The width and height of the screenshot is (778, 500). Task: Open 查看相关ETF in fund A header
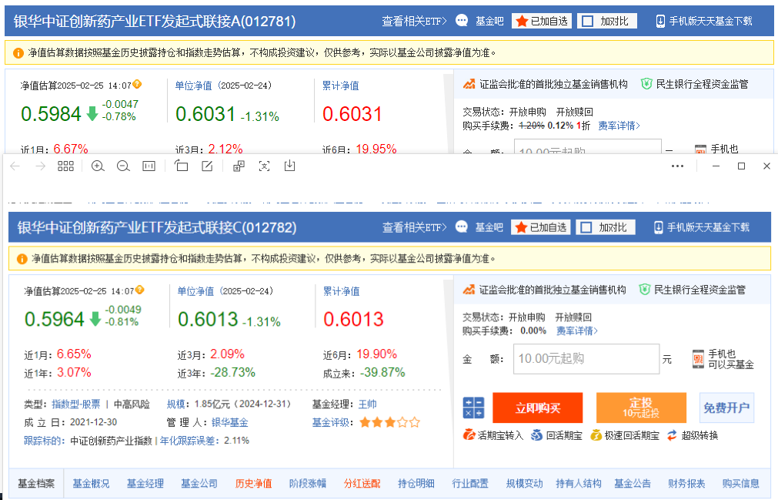(x=414, y=21)
